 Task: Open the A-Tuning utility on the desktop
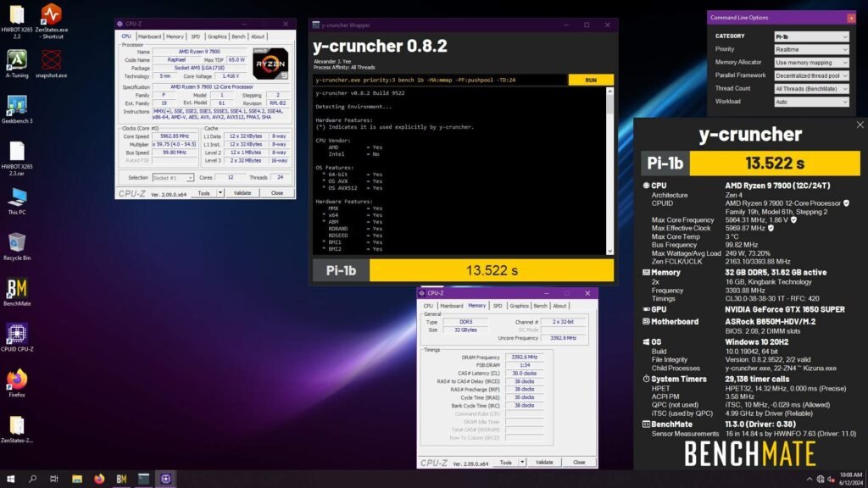tap(17, 59)
